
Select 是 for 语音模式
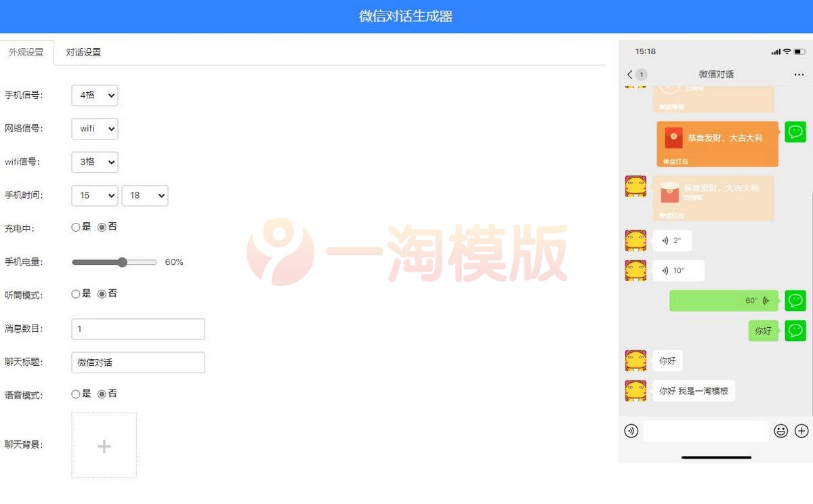pyautogui.click(x=76, y=394)
